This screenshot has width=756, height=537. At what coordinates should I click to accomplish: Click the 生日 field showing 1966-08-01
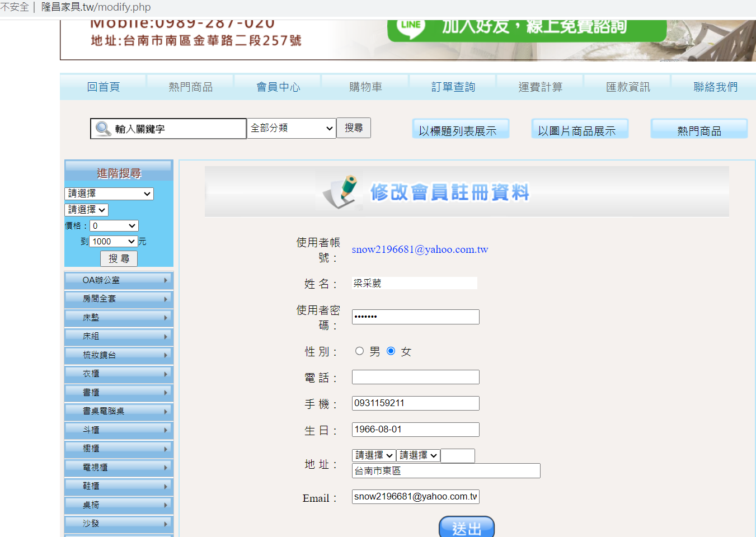(416, 430)
